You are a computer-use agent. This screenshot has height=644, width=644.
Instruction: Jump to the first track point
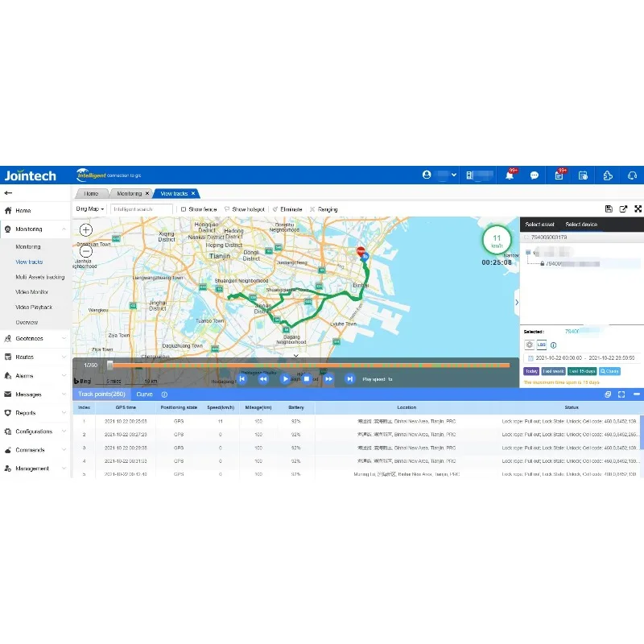[242, 378]
